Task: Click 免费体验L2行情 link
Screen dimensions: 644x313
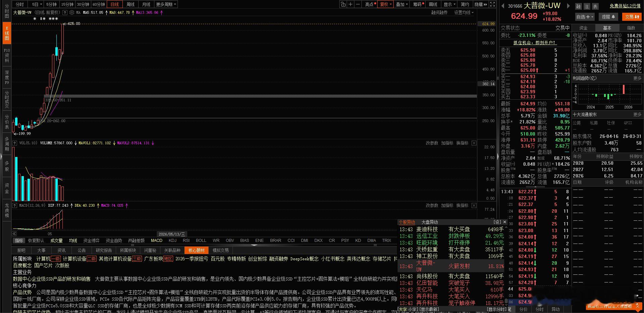Action: pos(625,6)
